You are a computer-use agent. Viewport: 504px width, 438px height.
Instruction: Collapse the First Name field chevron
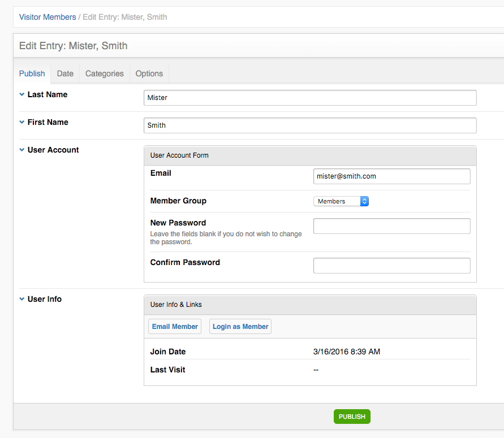[22, 122]
